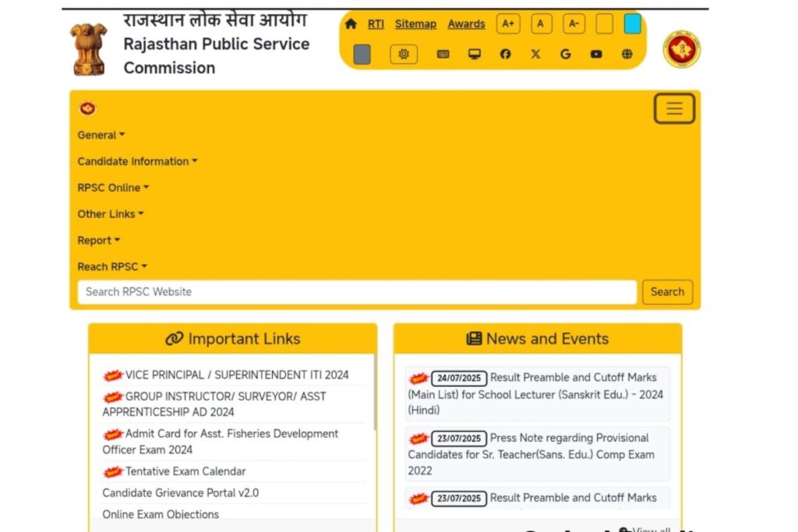798x532 pixels.
Task: Open RPSC Facebook page icon
Action: click(505, 54)
